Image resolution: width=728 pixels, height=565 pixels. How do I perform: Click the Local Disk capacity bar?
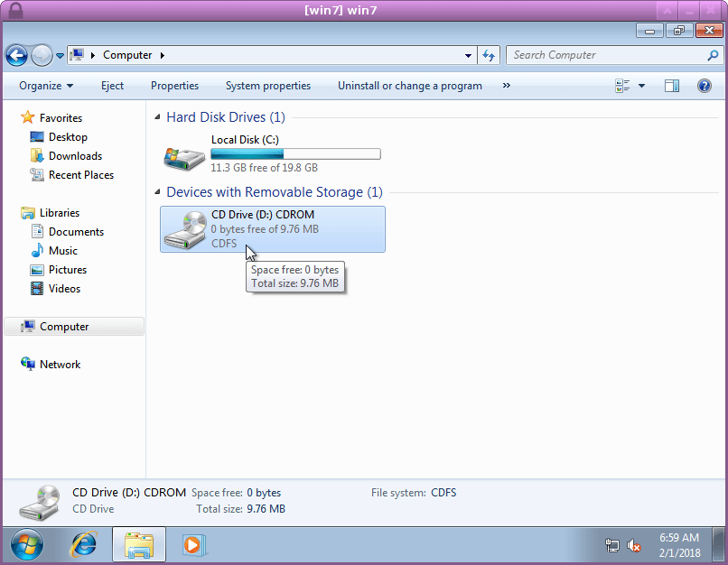(x=294, y=153)
